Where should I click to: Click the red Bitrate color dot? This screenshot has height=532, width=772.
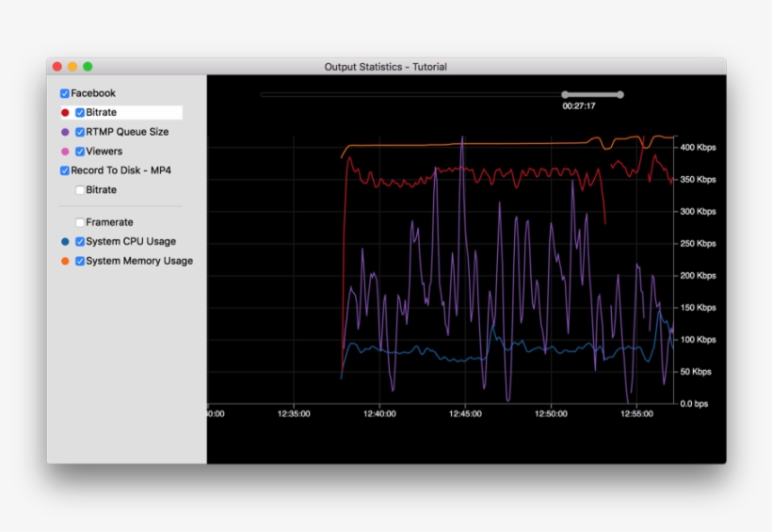(65, 113)
